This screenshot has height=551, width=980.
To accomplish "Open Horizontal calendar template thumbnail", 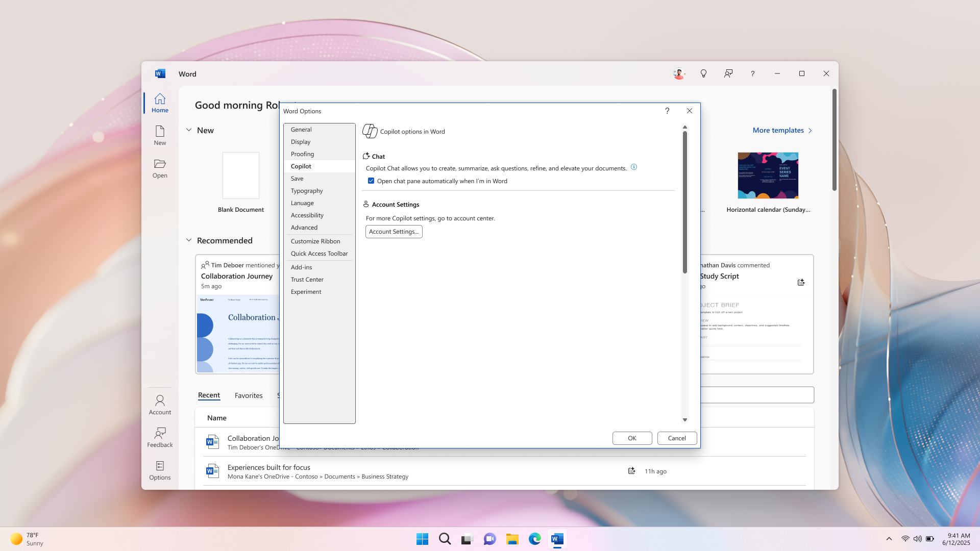I will (768, 176).
